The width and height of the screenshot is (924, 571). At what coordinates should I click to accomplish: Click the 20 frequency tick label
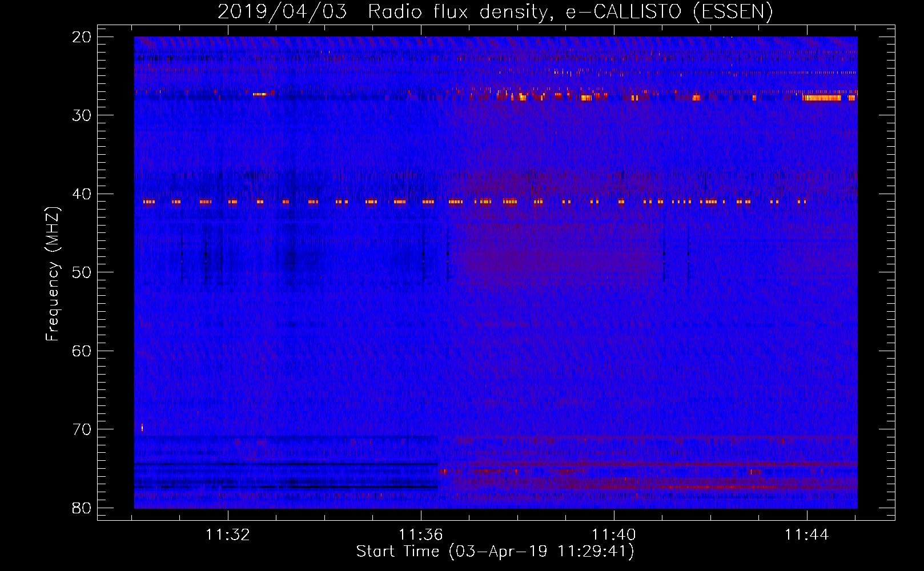pyautogui.click(x=82, y=37)
